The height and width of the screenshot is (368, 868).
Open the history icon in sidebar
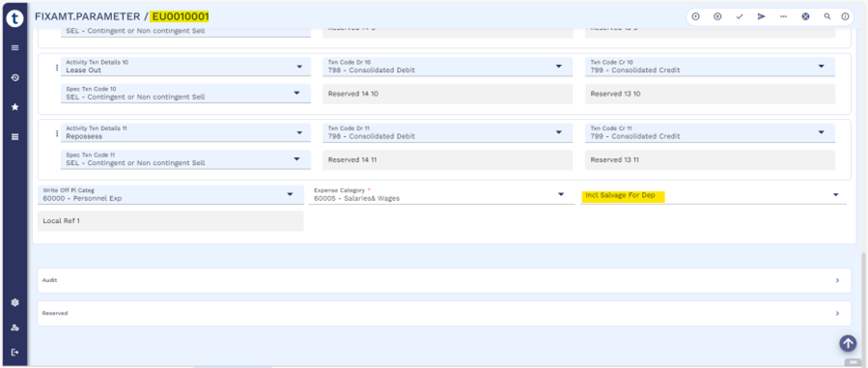[x=14, y=77]
